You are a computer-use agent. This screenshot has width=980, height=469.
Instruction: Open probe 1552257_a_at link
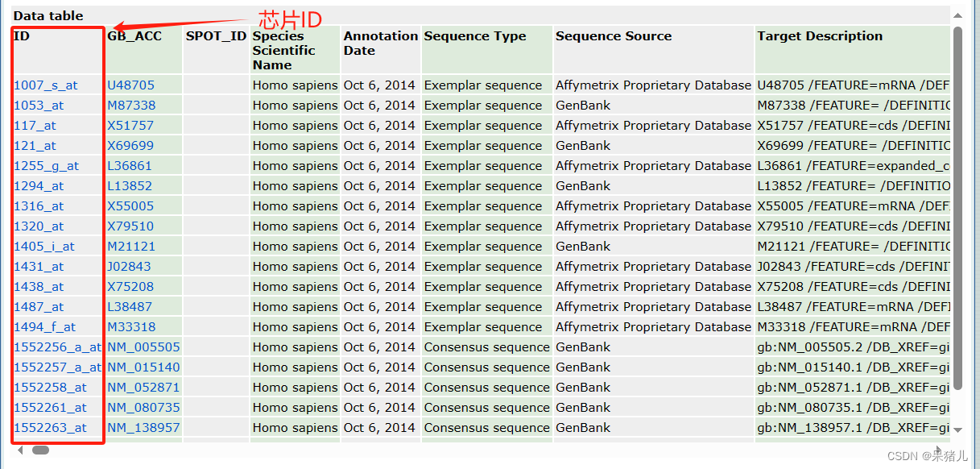[x=57, y=367]
